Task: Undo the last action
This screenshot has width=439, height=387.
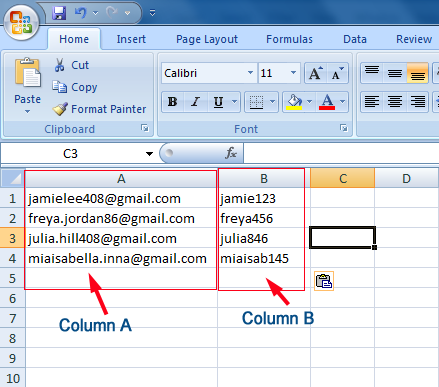Action: point(81,13)
